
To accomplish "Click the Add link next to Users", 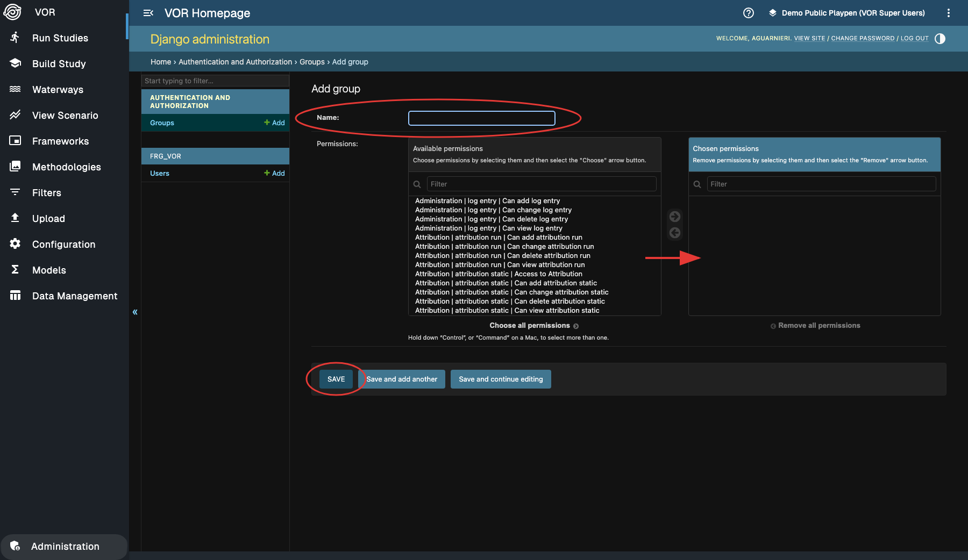I will (x=275, y=173).
